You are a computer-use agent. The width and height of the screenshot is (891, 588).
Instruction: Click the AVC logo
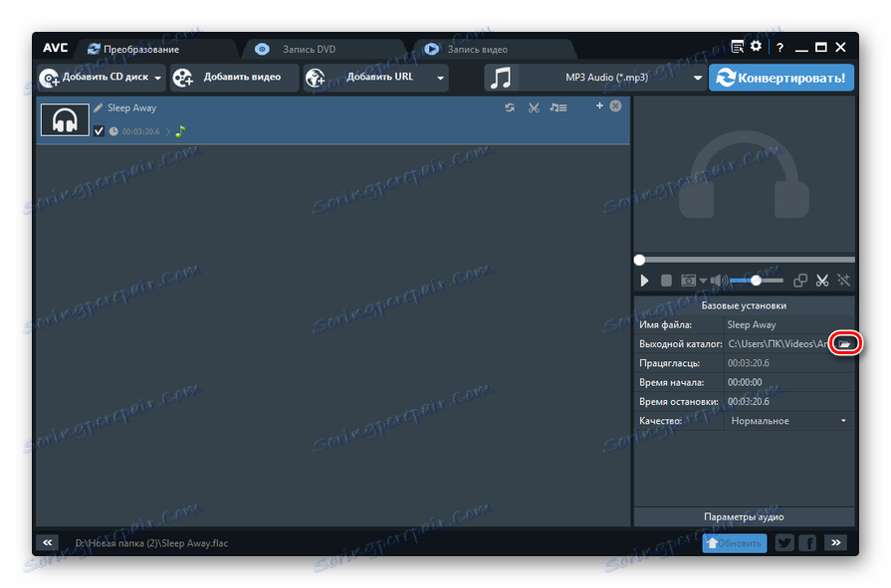55,48
